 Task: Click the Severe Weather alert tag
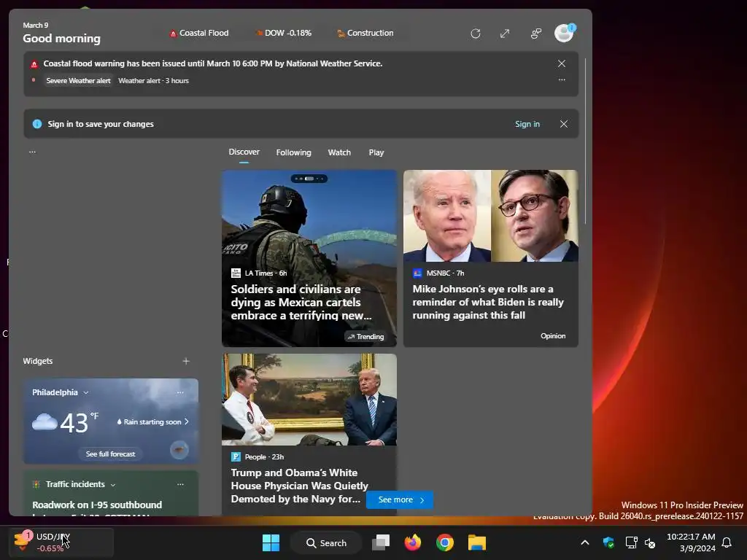tap(78, 80)
